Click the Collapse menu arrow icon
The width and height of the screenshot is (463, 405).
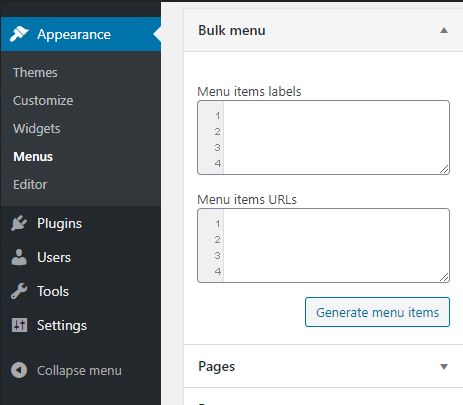point(19,370)
